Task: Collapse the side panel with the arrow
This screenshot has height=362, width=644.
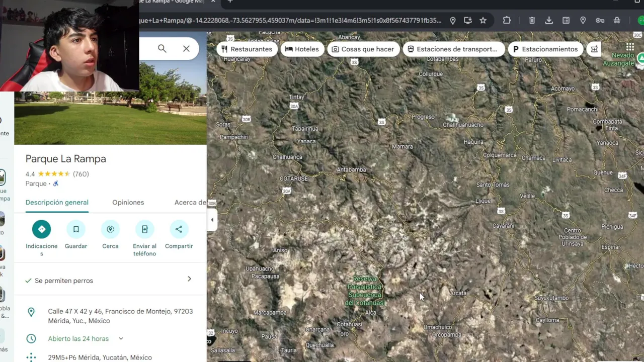Action: coord(212,220)
